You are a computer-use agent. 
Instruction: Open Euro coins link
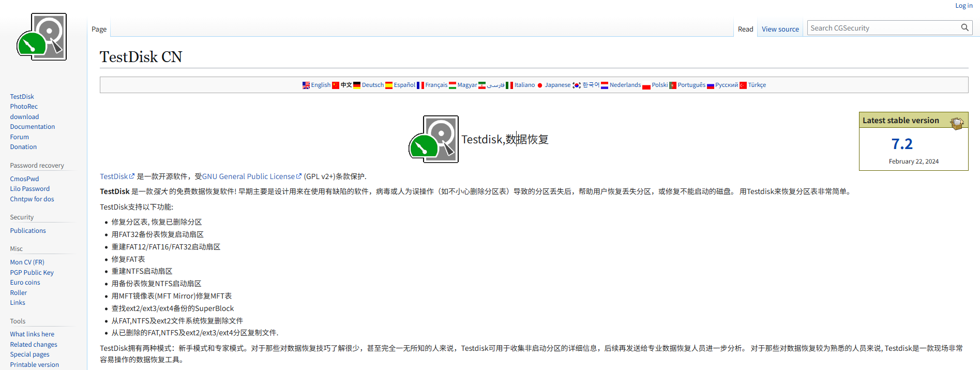pyautogui.click(x=25, y=283)
